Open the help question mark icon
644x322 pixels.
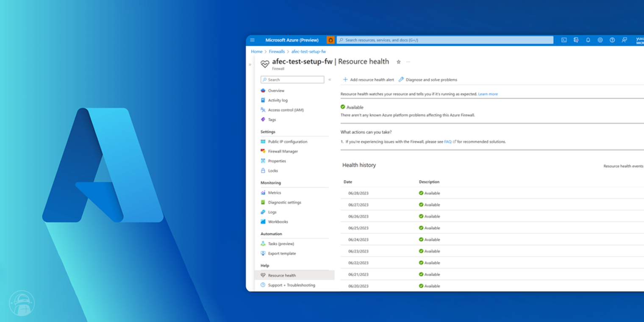[612, 40]
